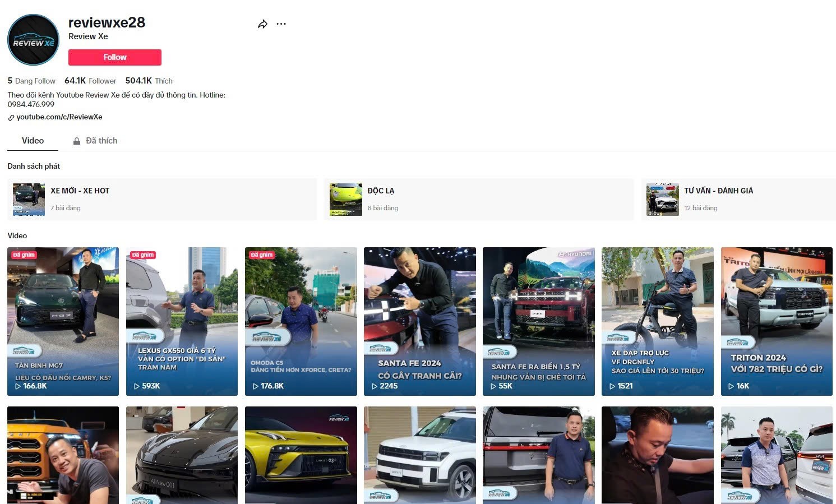Image resolution: width=836 pixels, height=504 pixels.
Task: View the 64.1K Follower list
Action: 90,81
